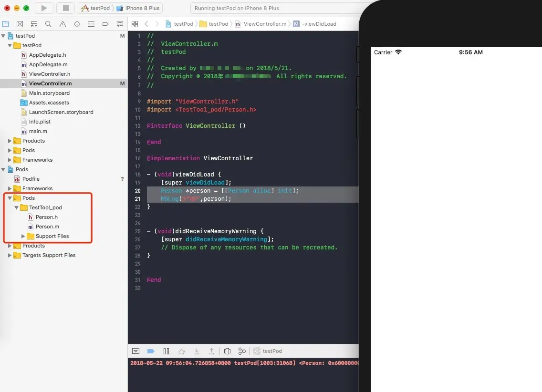Click line number 12 in gutter
The width and height of the screenshot is (542, 392).
(x=137, y=126)
